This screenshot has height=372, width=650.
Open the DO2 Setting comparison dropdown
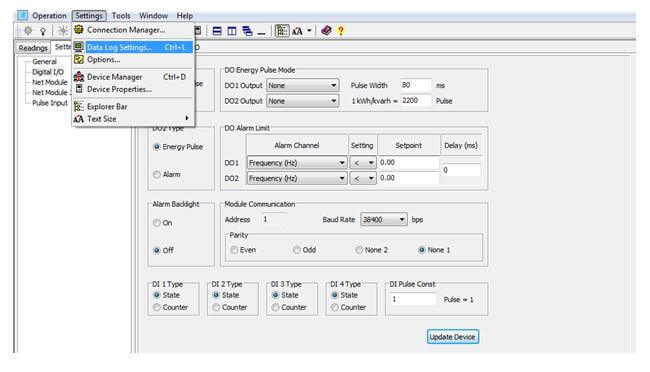pyautogui.click(x=363, y=178)
